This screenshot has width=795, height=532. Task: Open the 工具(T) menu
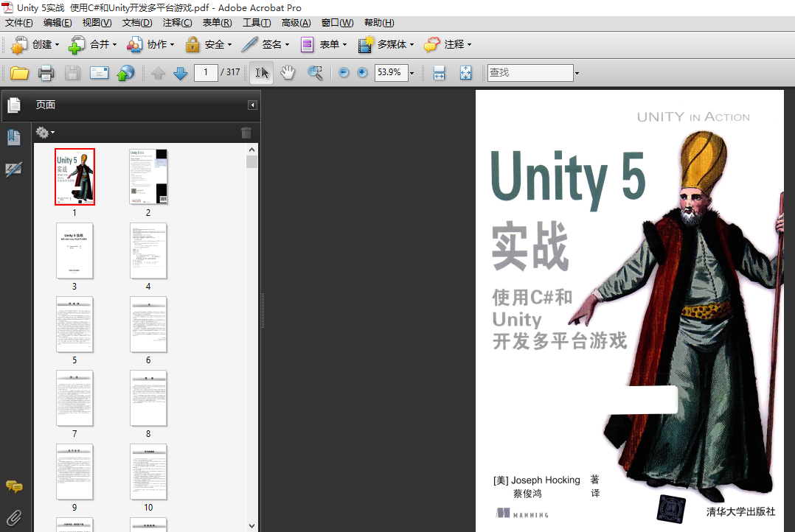pos(257,23)
